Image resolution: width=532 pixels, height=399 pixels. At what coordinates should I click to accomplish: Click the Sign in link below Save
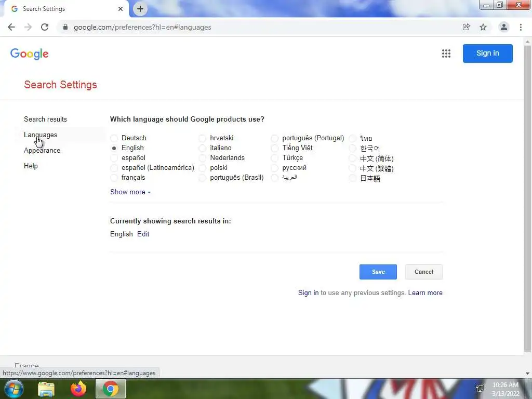tap(309, 293)
